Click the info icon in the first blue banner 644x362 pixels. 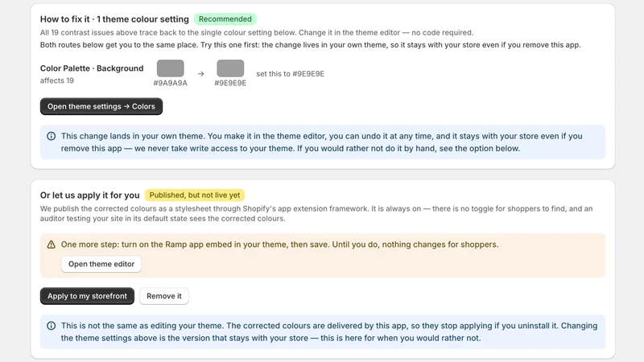pyautogui.click(x=51, y=136)
